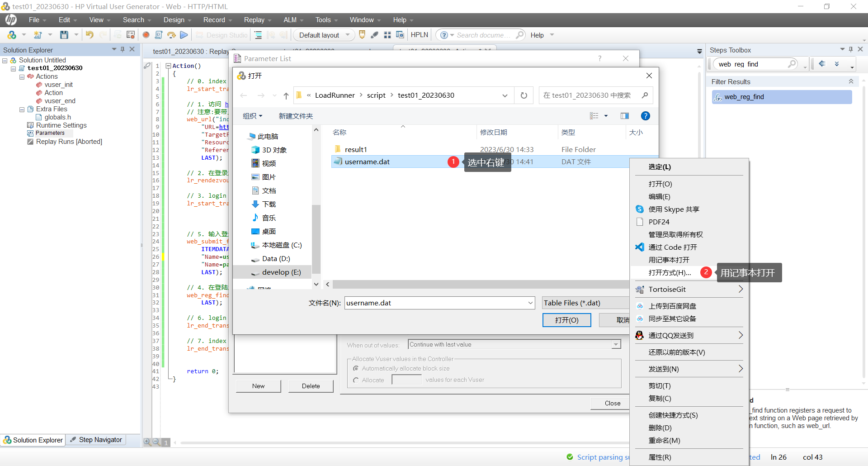868x466 pixels.
Task: Expand the address path history dropdown
Action: point(505,95)
